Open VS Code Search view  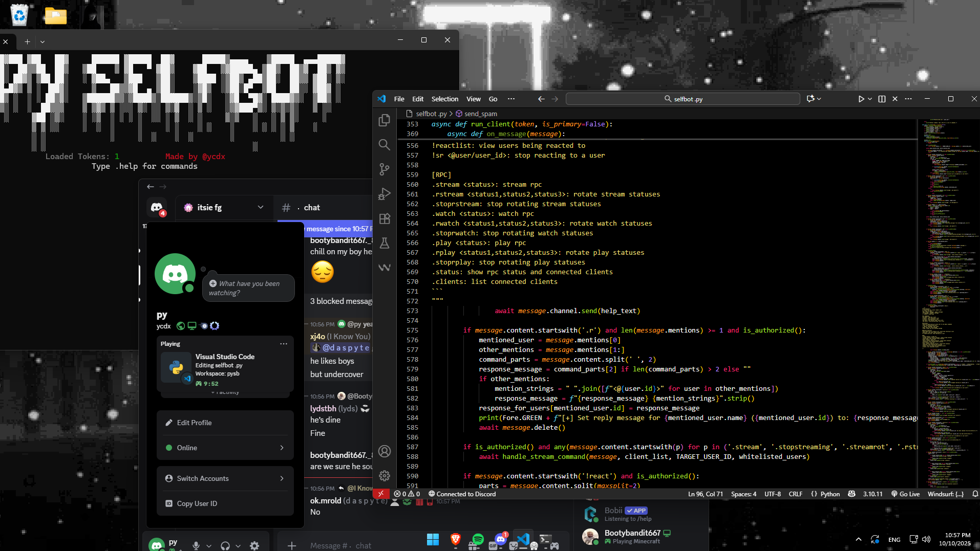pyautogui.click(x=385, y=145)
